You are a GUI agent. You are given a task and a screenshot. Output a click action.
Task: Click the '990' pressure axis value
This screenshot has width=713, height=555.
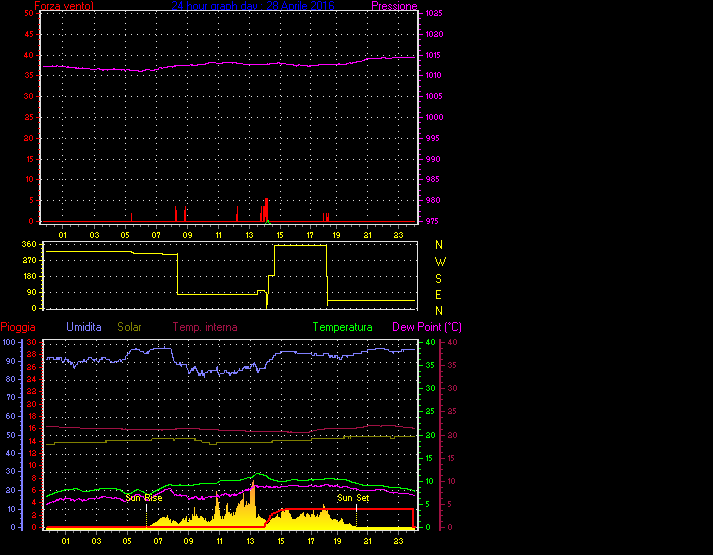[x=432, y=159]
